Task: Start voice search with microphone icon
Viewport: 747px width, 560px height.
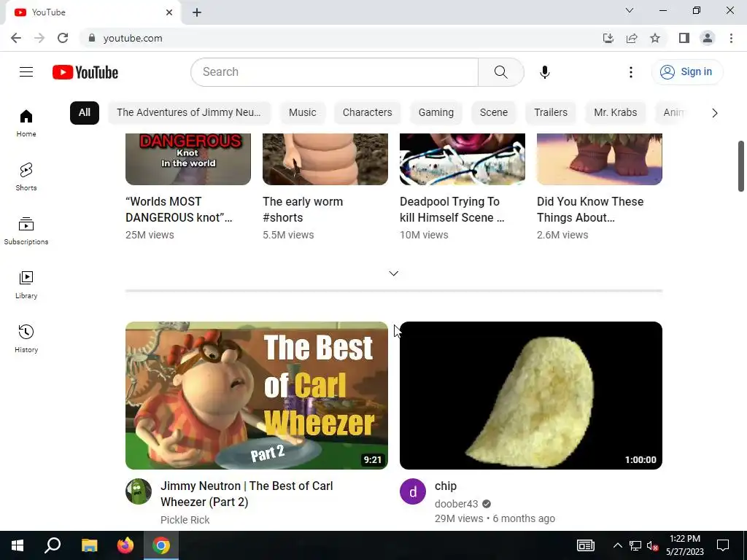Action: (544, 72)
